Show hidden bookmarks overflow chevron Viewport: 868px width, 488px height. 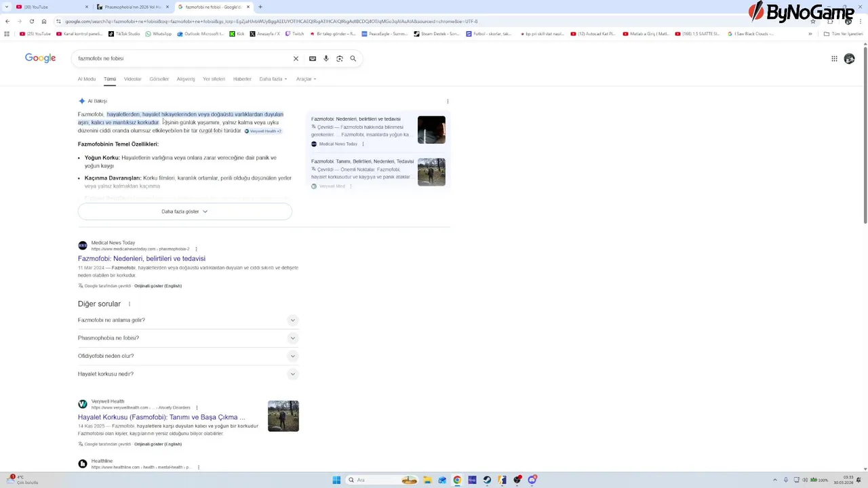810,34
